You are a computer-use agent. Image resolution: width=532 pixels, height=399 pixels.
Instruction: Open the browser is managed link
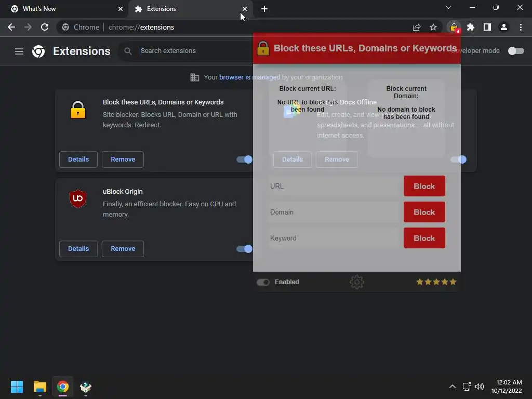tap(249, 77)
